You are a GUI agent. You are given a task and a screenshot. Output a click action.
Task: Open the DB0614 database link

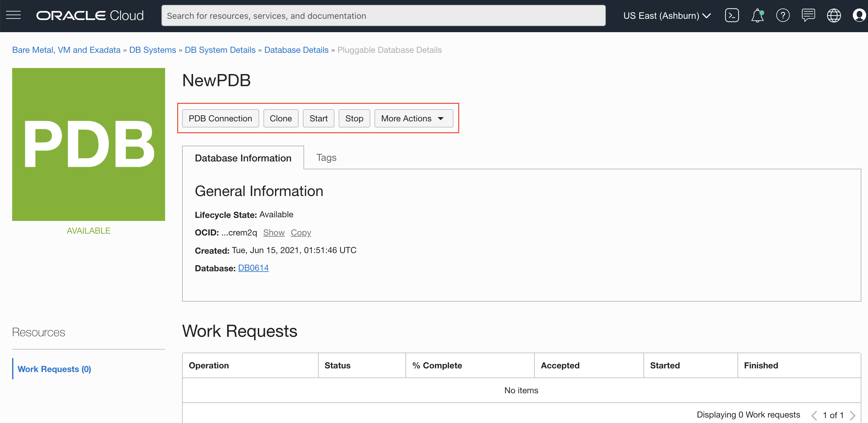tap(253, 268)
